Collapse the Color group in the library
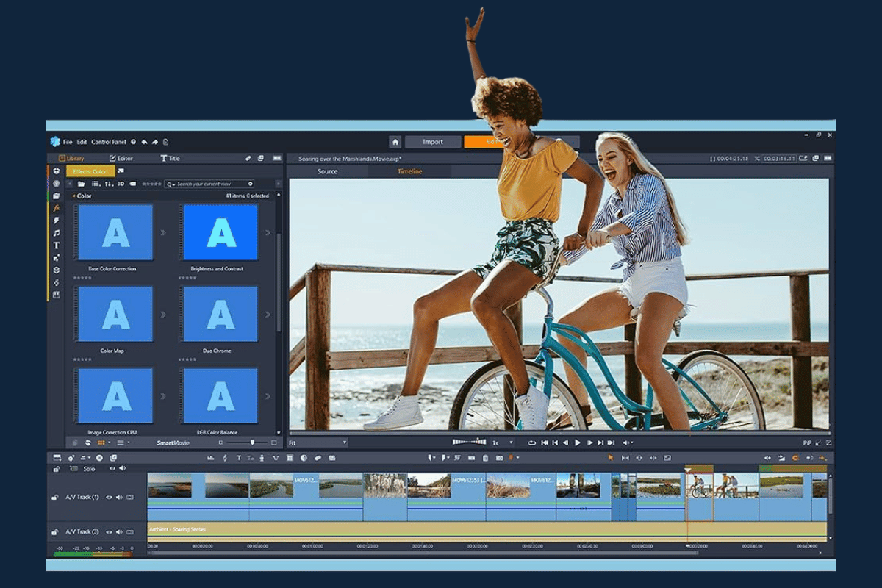The width and height of the screenshot is (882, 588). click(73, 196)
